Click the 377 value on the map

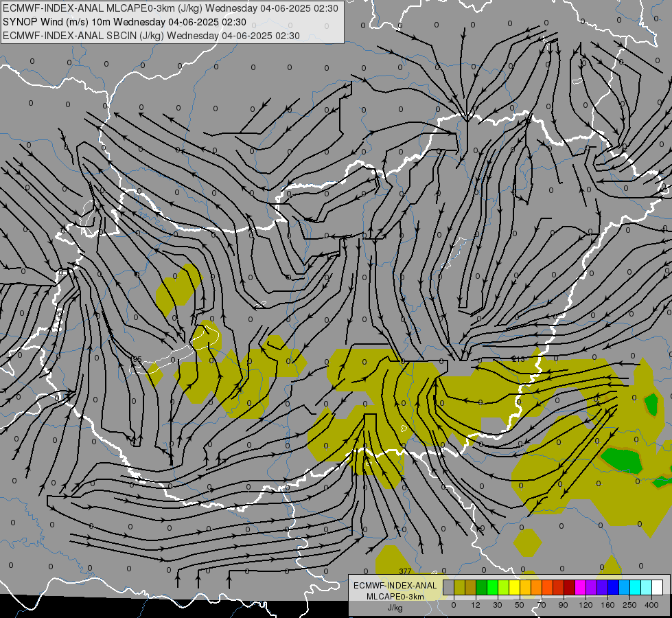[405, 571]
